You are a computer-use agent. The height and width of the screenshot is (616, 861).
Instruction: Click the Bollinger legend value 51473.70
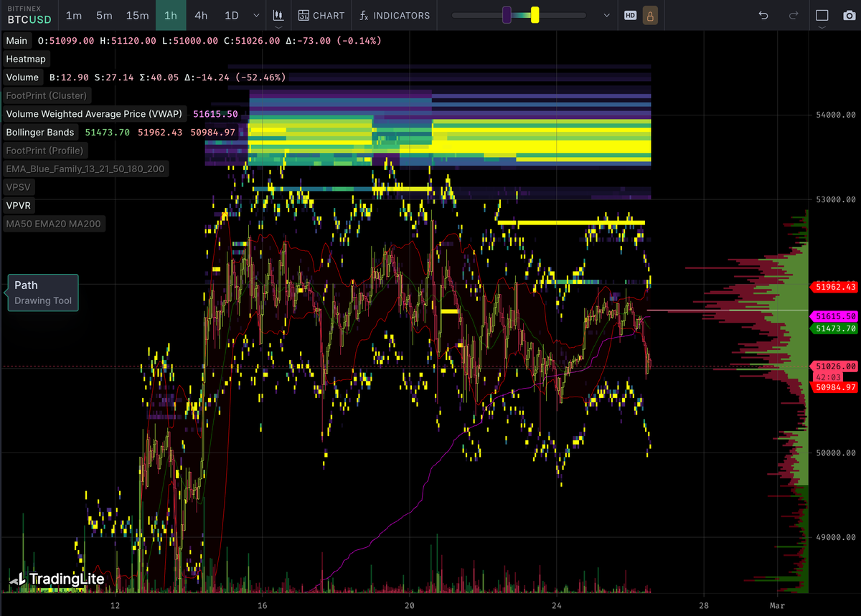(x=108, y=132)
